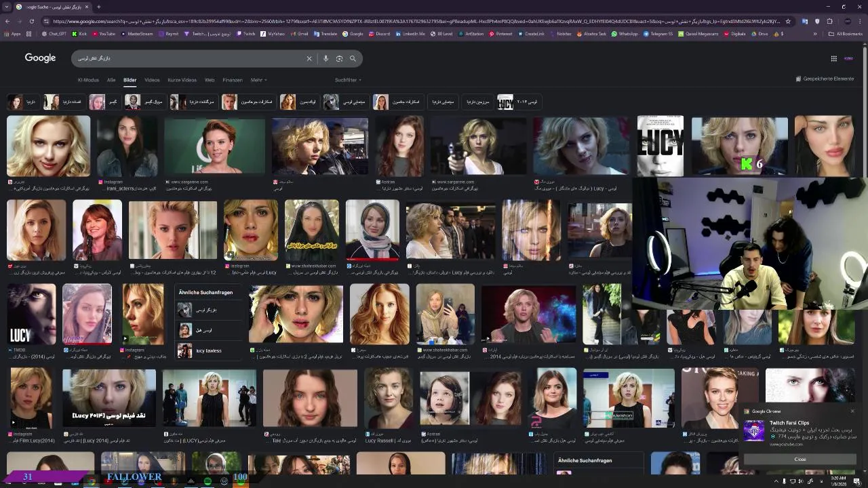Open the Pinterest bookmark

(501, 33)
